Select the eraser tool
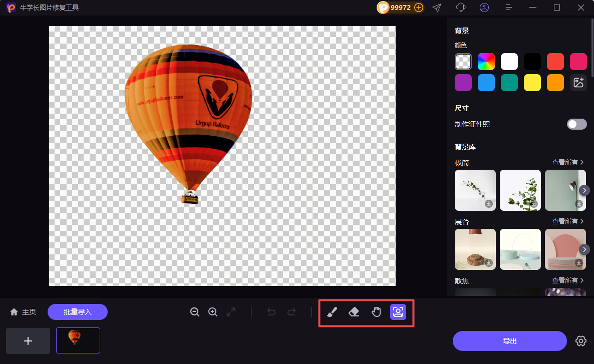The height and width of the screenshot is (364, 594). click(354, 312)
